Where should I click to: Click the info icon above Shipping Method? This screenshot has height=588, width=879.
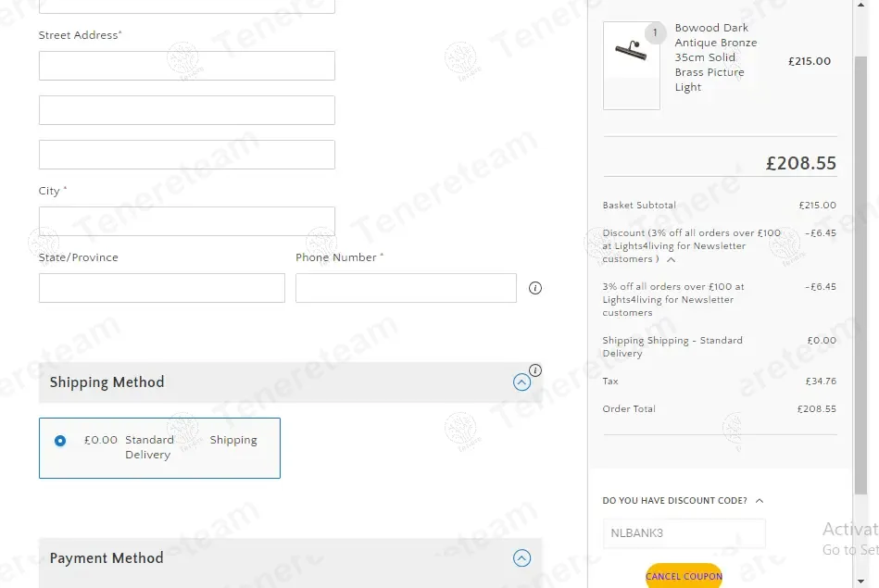(x=535, y=370)
